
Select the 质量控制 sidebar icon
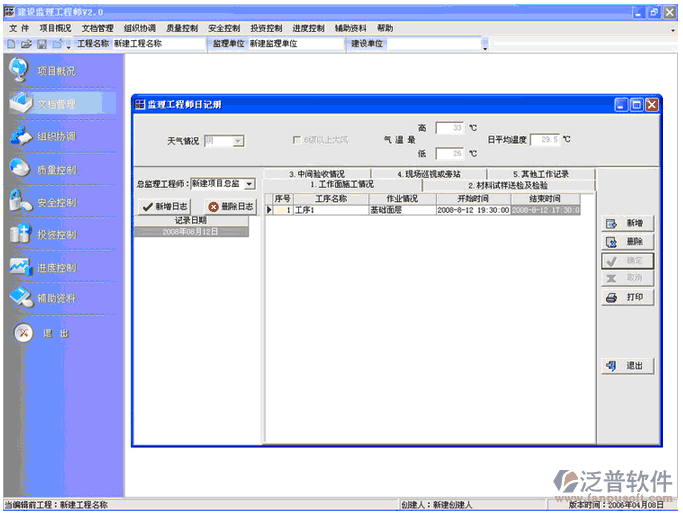click(20, 169)
